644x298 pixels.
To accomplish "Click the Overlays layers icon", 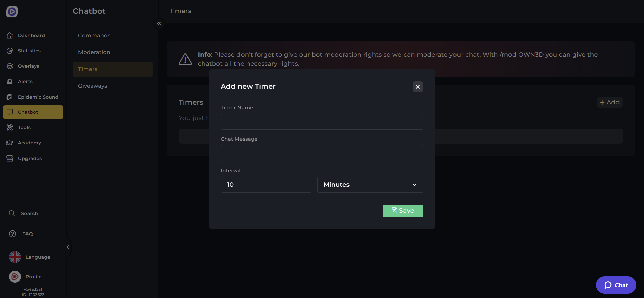I will [10, 66].
